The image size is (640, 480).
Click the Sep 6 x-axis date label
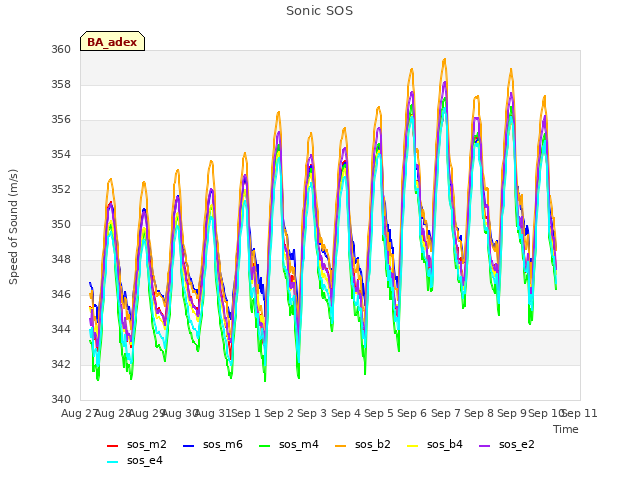pyautogui.click(x=412, y=413)
